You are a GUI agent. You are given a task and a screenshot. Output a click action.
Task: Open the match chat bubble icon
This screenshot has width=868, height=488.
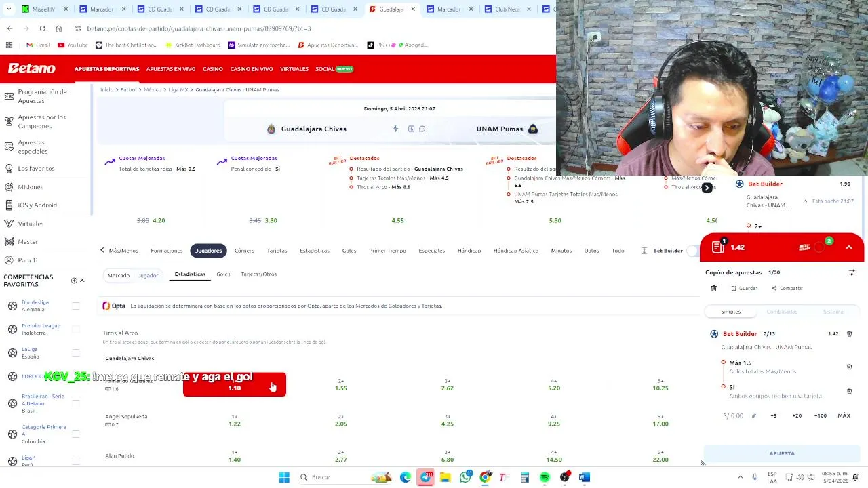point(422,129)
